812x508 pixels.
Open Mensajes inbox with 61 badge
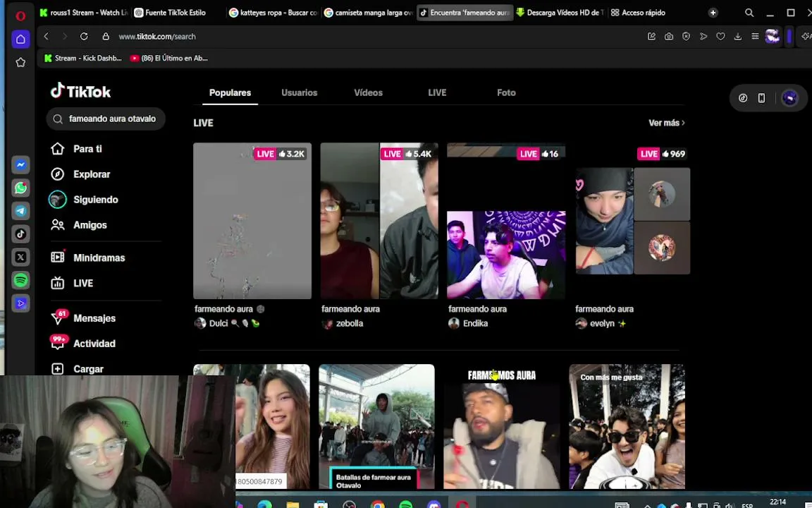[83, 317]
